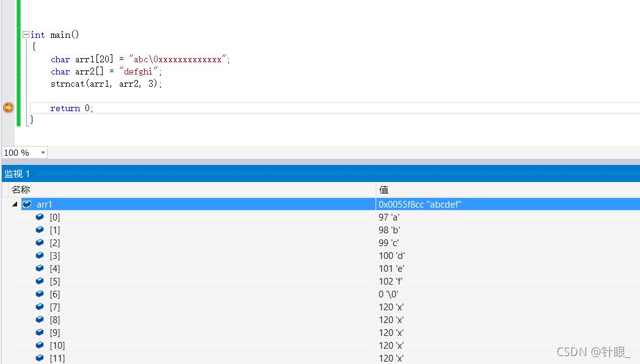Click the cube icon for element [7]

(40, 307)
